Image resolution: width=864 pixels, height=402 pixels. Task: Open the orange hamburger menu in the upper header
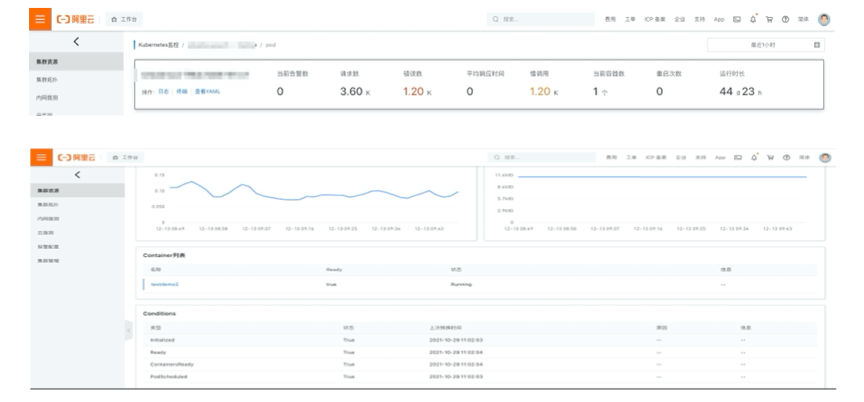(40, 19)
